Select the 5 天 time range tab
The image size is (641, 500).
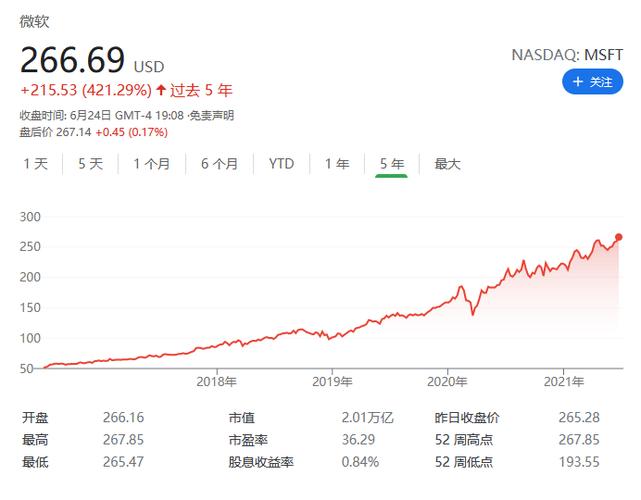(90, 164)
